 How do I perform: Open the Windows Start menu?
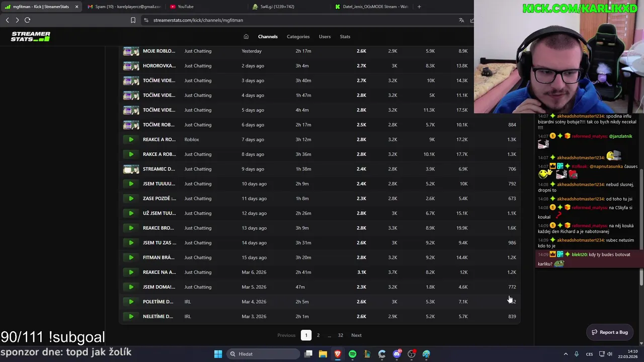(218, 354)
